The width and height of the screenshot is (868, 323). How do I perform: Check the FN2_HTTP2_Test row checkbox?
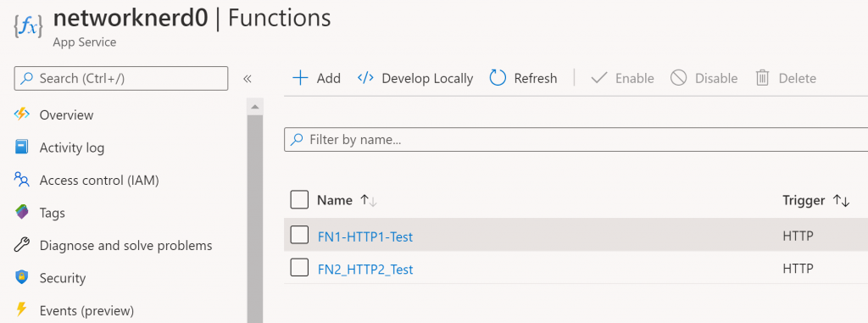(x=299, y=268)
